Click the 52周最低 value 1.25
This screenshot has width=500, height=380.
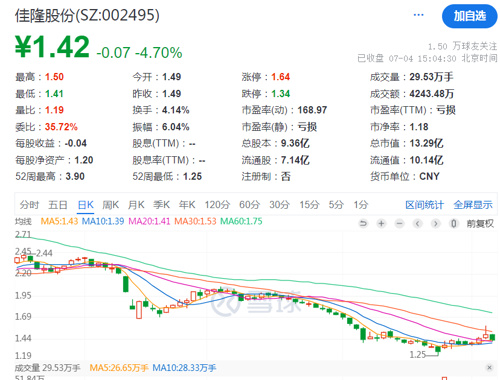pos(193,176)
